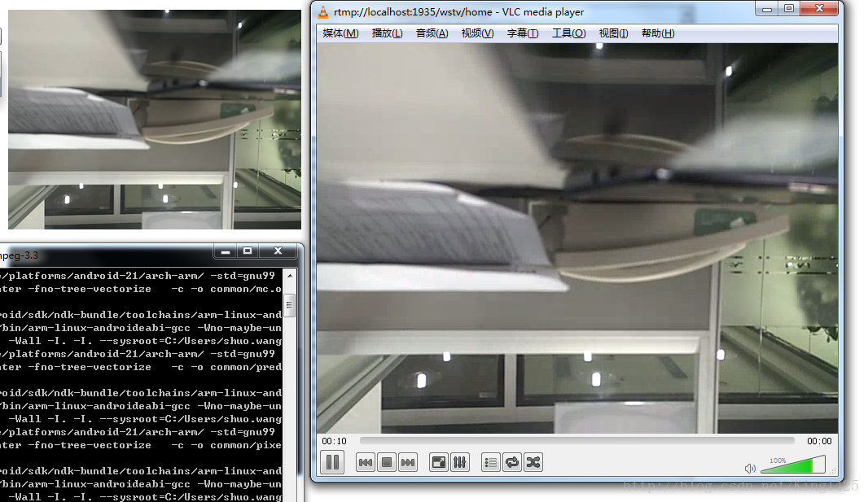Open the 播放(L) menu

coord(387,33)
